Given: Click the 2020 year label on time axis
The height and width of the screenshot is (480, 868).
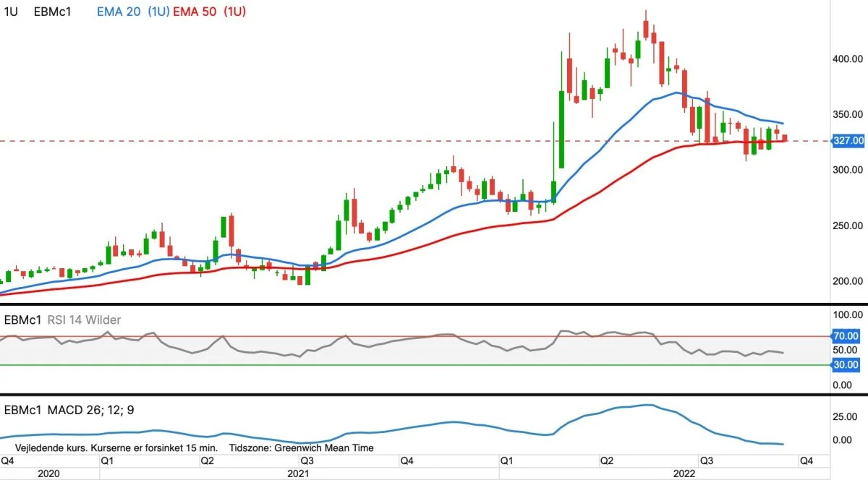Looking at the screenshot, I should point(48,473).
